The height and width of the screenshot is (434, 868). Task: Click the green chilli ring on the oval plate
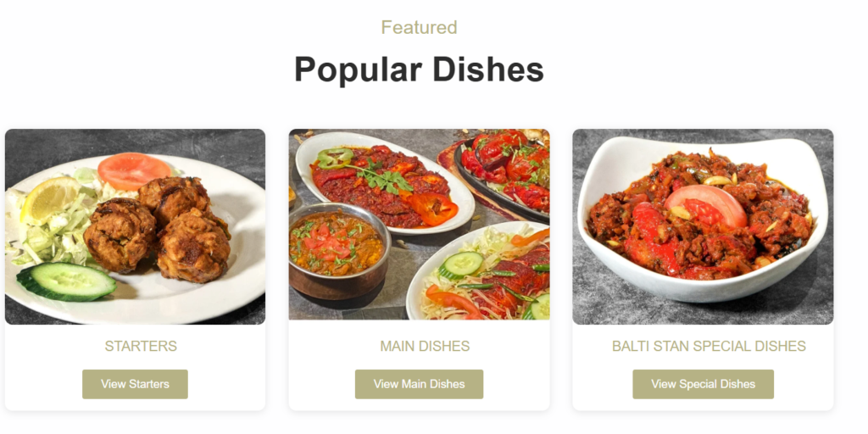click(x=334, y=157)
